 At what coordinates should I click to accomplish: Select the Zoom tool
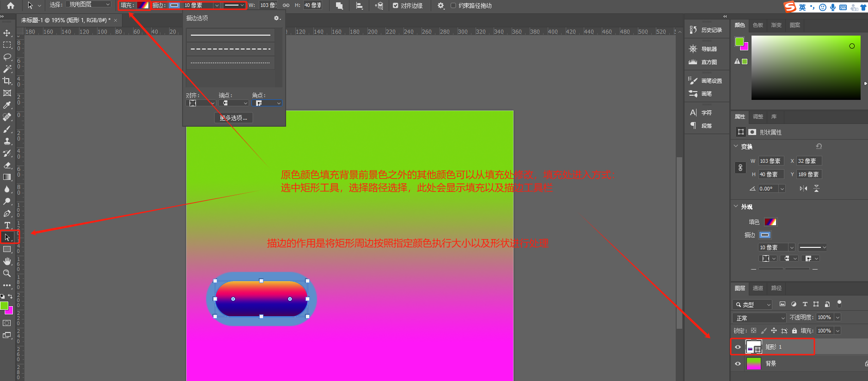(x=7, y=273)
